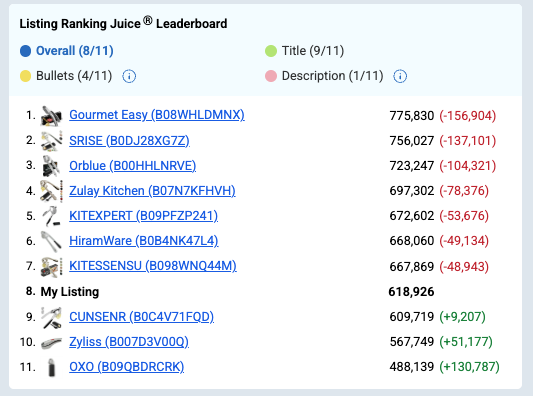The height and width of the screenshot is (396, 533).
Task: Click the pink Description color dot
Action: (271, 76)
